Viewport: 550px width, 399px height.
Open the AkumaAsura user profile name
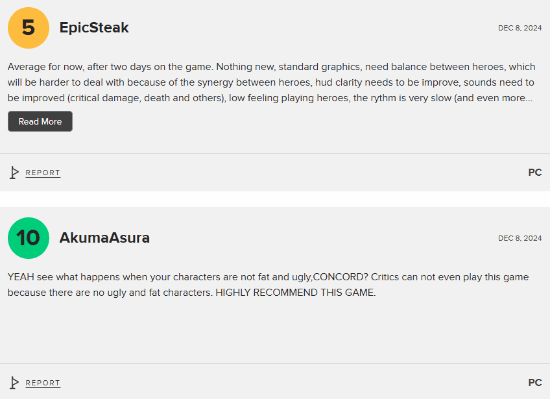(x=105, y=238)
